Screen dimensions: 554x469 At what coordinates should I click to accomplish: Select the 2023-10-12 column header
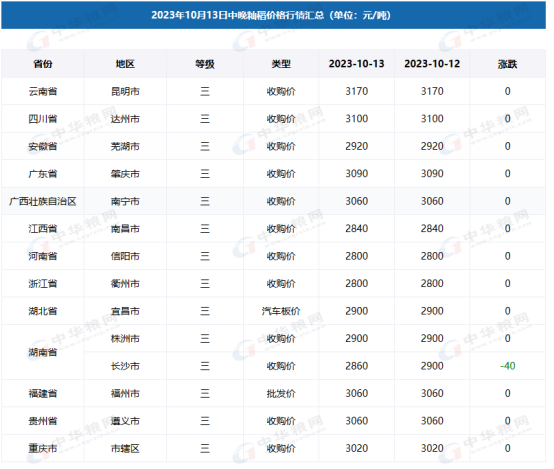pyautogui.click(x=432, y=64)
